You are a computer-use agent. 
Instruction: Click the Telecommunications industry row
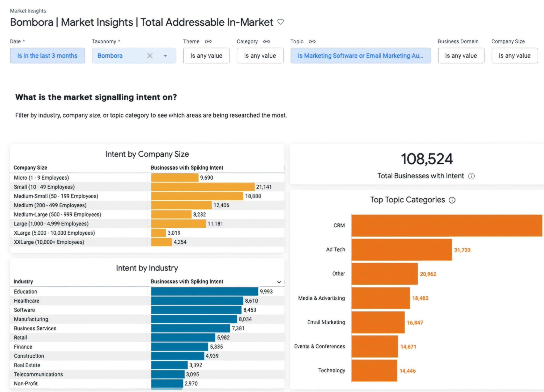(147, 374)
